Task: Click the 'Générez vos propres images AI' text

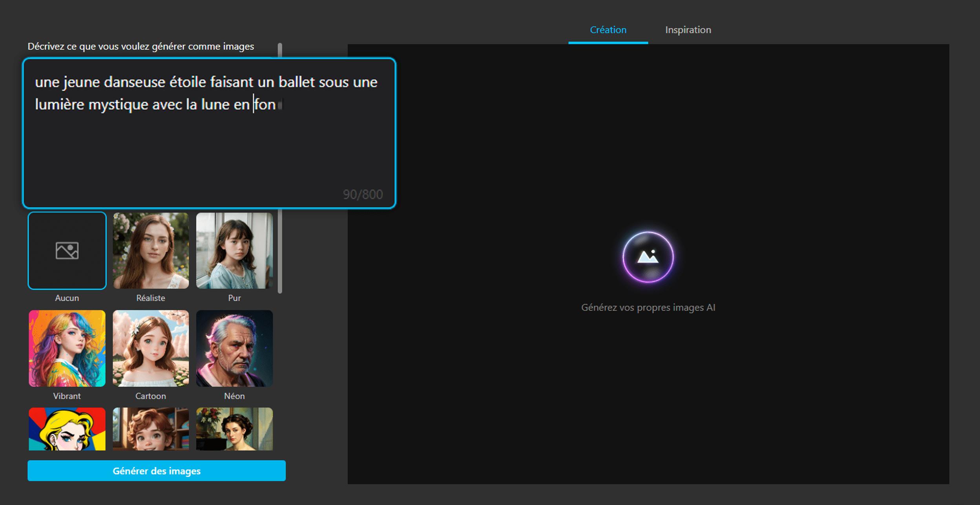Action: point(648,308)
